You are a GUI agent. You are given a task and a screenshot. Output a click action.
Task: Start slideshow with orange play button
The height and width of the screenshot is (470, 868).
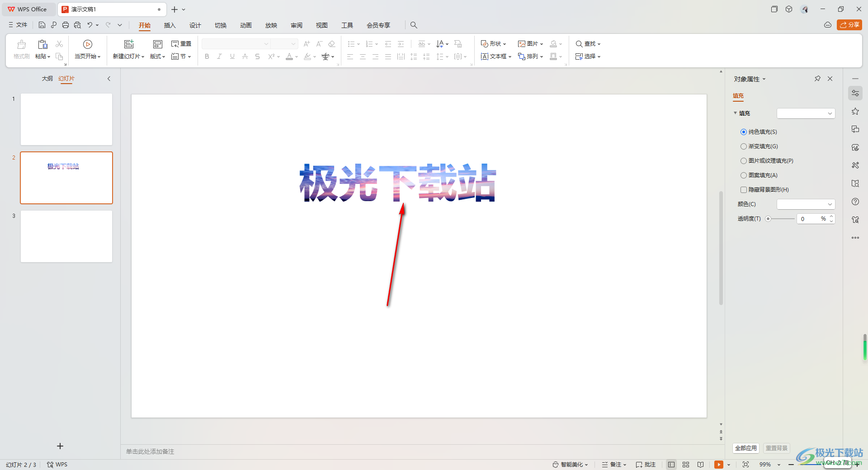click(x=719, y=465)
